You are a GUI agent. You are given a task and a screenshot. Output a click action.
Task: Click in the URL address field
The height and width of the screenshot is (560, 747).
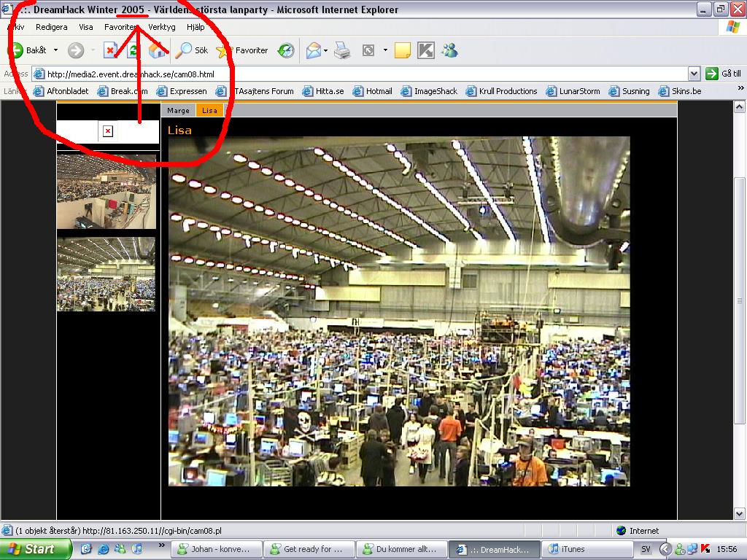(360, 74)
